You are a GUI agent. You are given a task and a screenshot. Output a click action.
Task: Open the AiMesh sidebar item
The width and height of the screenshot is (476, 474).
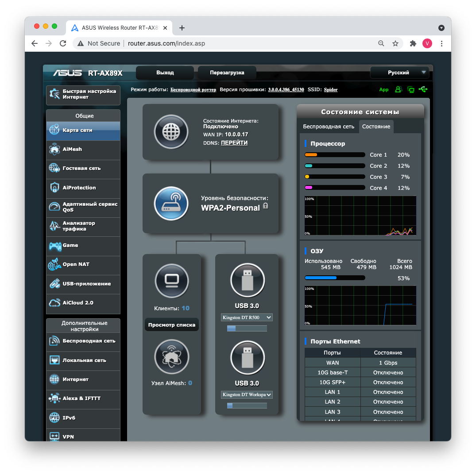pos(83,149)
